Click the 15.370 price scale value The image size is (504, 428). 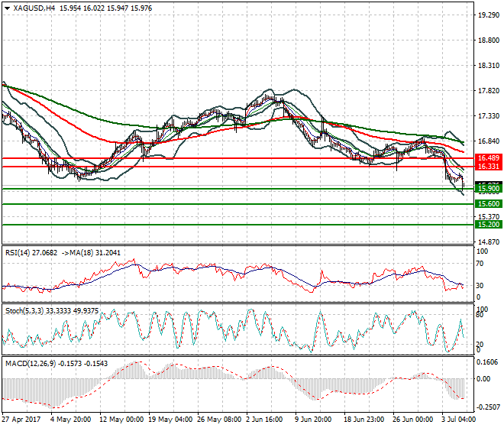[x=489, y=216]
